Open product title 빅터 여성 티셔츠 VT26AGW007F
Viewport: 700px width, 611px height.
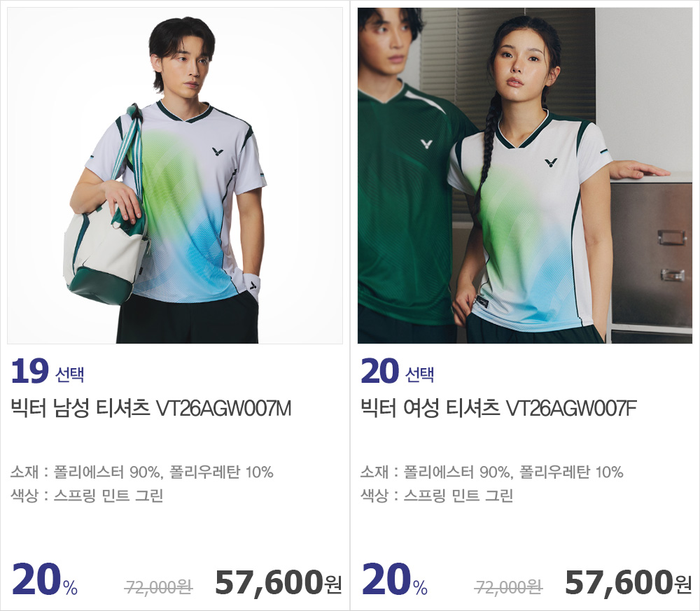click(x=498, y=408)
